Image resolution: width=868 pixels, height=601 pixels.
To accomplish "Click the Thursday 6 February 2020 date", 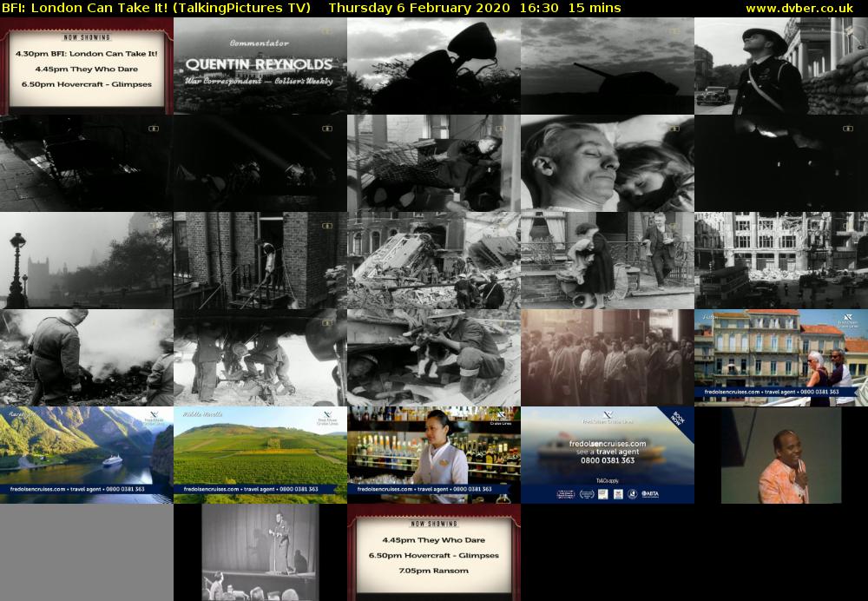I will click(419, 9).
